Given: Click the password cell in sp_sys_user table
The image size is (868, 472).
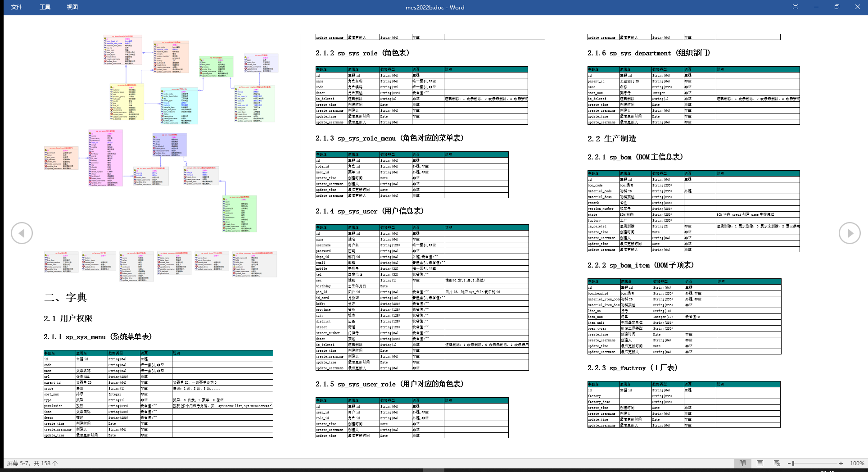Looking at the screenshot, I should 331,251.
